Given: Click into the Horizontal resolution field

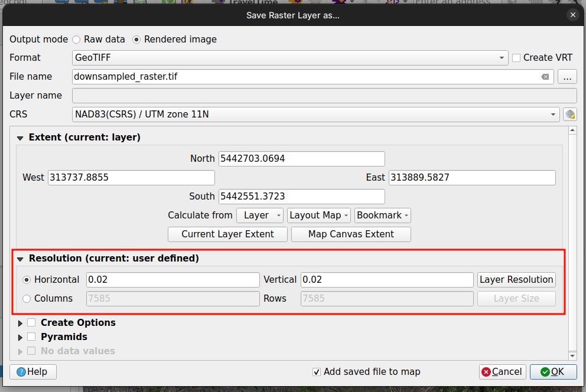Looking at the screenshot, I should [172, 280].
